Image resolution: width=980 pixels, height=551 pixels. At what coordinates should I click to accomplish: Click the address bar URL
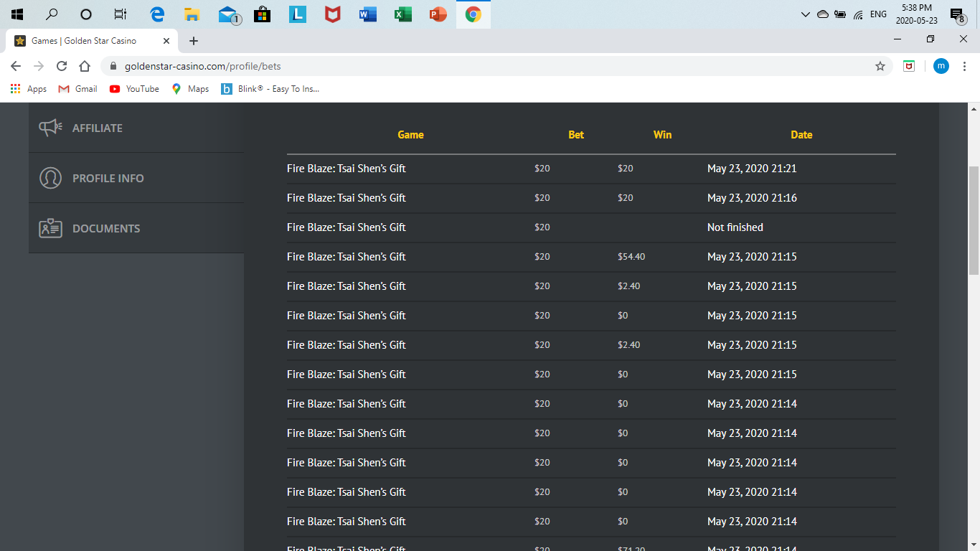[x=202, y=66]
